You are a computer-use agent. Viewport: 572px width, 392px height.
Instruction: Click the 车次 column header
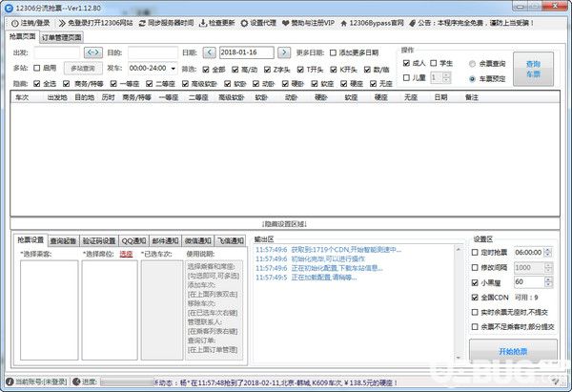tap(22, 97)
